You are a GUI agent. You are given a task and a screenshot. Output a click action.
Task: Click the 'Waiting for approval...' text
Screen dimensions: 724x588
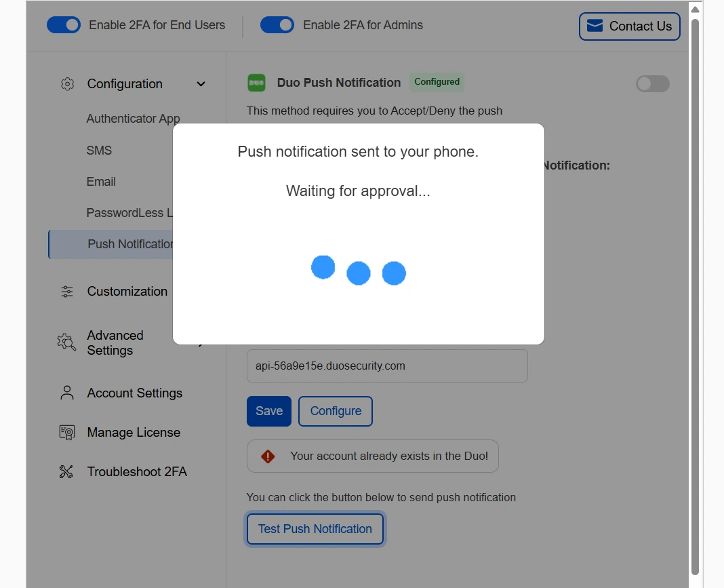point(358,191)
